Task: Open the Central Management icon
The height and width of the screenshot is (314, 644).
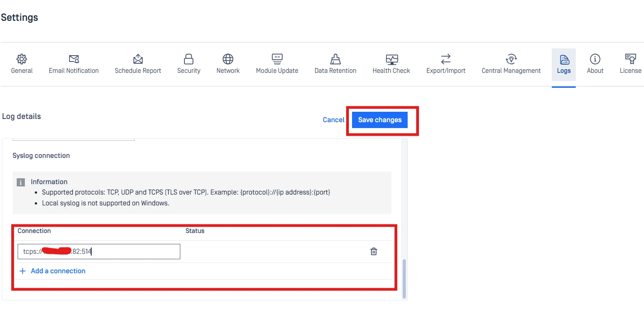Action: (x=511, y=59)
